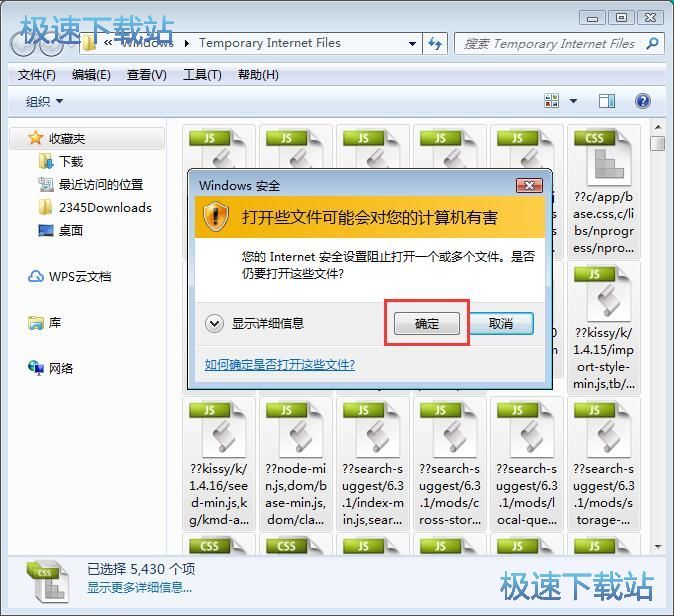The image size is (674, 616).
Task: Select 库 in navigation pane
Action: [x=55, y=322]
